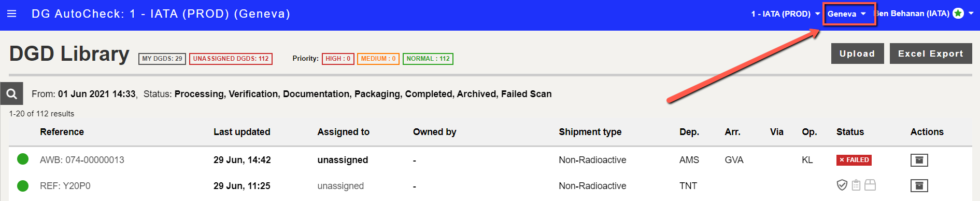
Task: Open the hamburger navigation menu
Action: (11, 14)
